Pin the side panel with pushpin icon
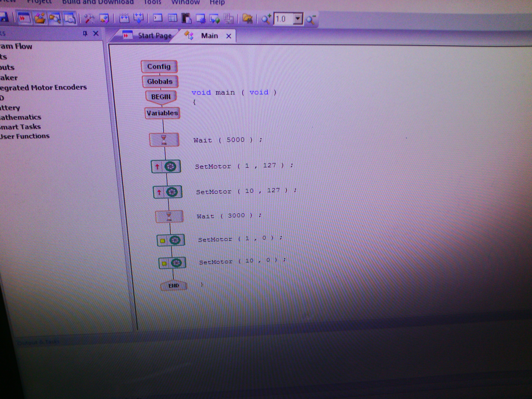The height and width of the screenshot is (399, 532). [x=85, y=33]
